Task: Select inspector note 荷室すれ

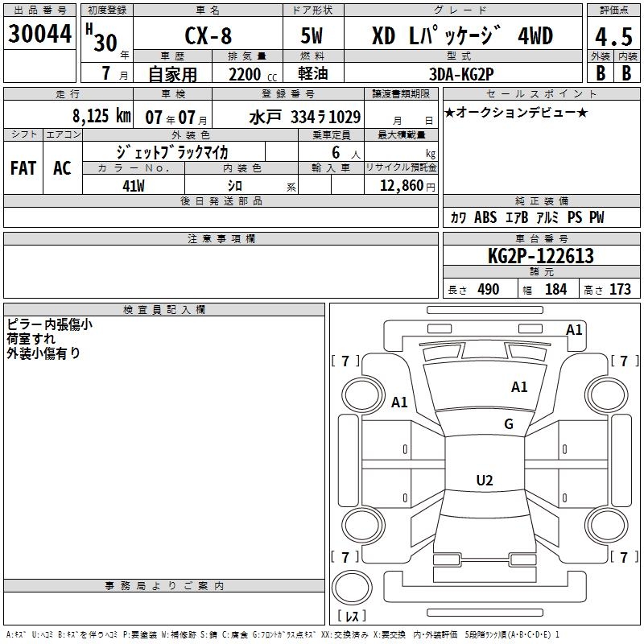Action: (31, 339)
